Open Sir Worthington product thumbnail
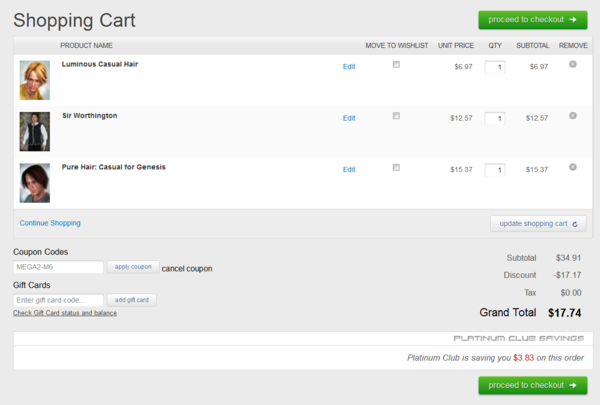600x405 pixels. click(35, 131)
